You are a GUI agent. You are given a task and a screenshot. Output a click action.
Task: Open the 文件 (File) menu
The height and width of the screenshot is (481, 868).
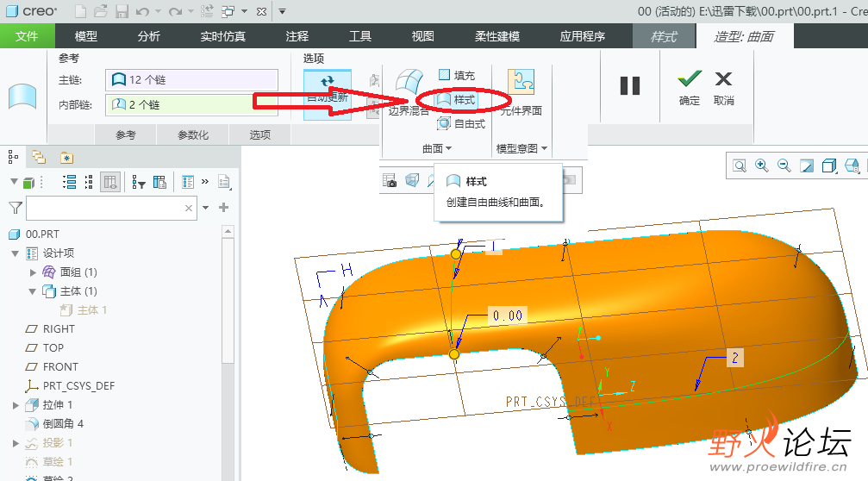27,36
